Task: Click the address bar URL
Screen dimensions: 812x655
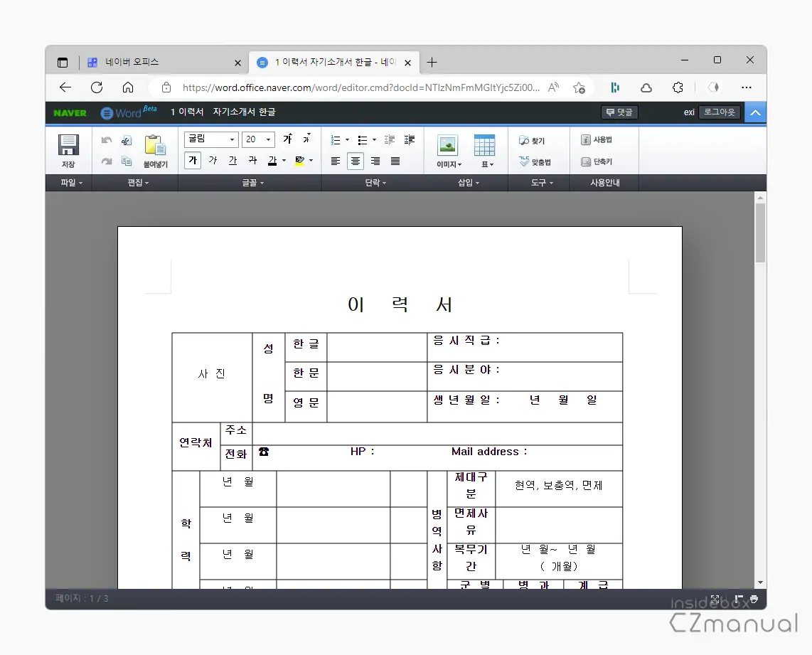Action: click(361, 87)
